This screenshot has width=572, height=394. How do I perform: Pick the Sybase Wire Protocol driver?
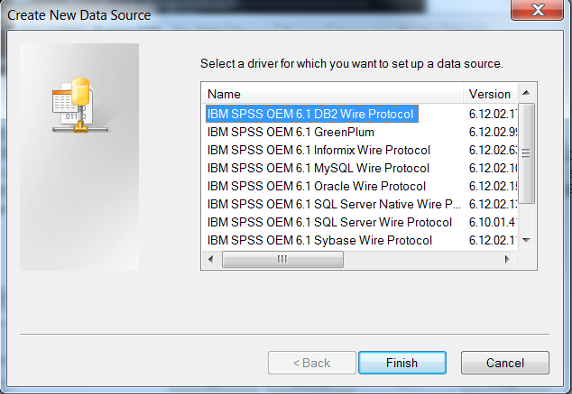[320, 240]
